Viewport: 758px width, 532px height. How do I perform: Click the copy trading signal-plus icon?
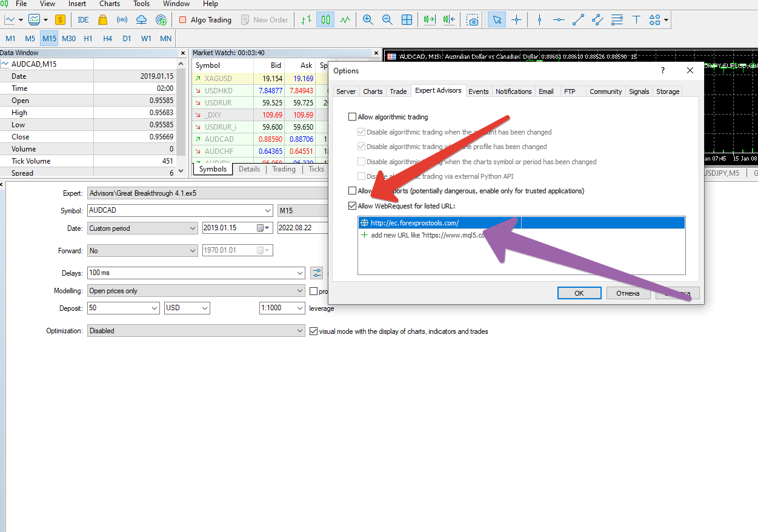(x=161, y=19)
